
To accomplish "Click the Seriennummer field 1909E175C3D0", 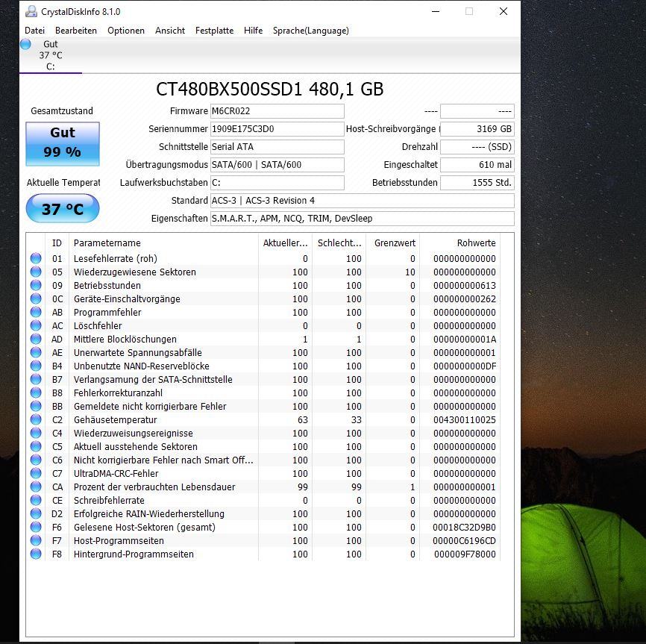I will pos(277,129).
